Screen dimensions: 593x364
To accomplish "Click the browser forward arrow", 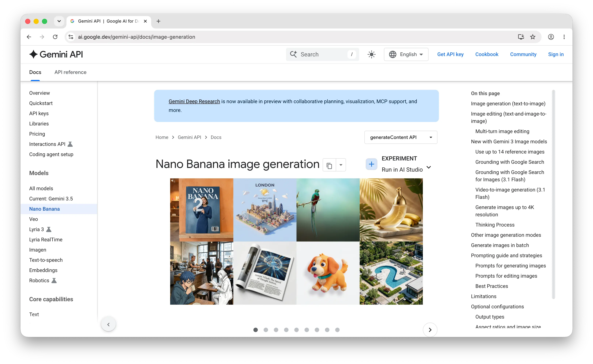I will coord(42,37).
